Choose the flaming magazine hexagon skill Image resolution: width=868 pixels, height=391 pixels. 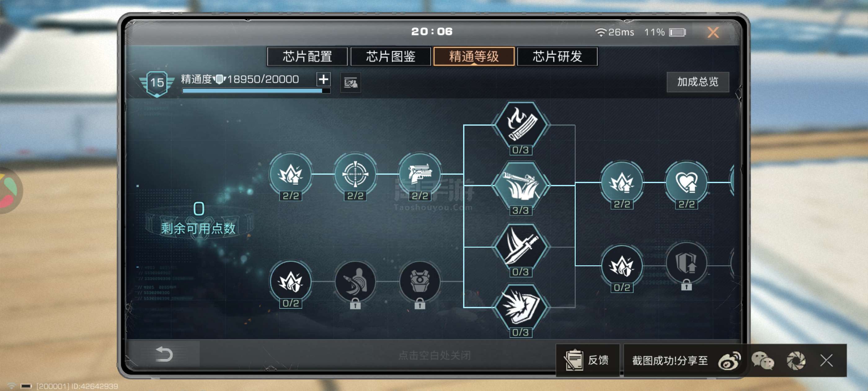click(520, 125)
